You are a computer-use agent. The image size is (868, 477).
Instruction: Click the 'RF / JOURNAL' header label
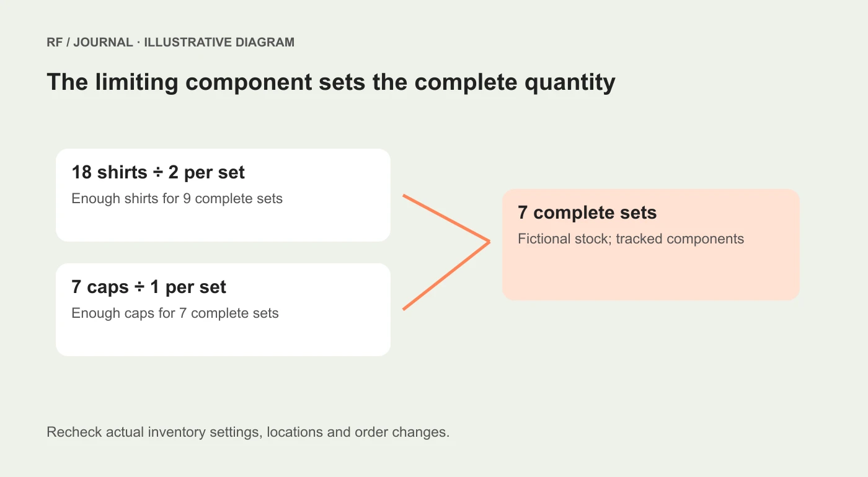[x=90, y=43]
